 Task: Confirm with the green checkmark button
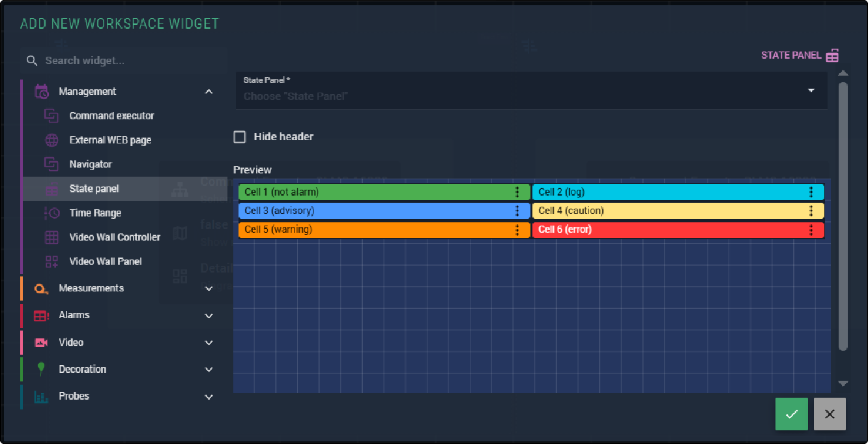point(792,414)
